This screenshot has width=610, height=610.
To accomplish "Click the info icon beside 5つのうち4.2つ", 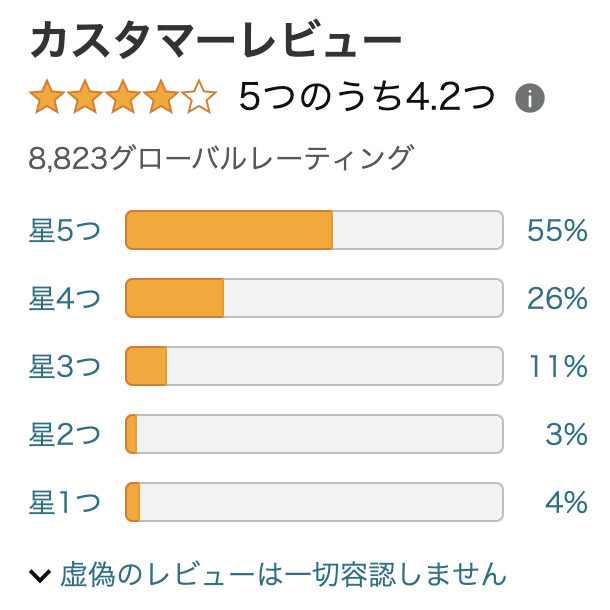I will point(529,98).
